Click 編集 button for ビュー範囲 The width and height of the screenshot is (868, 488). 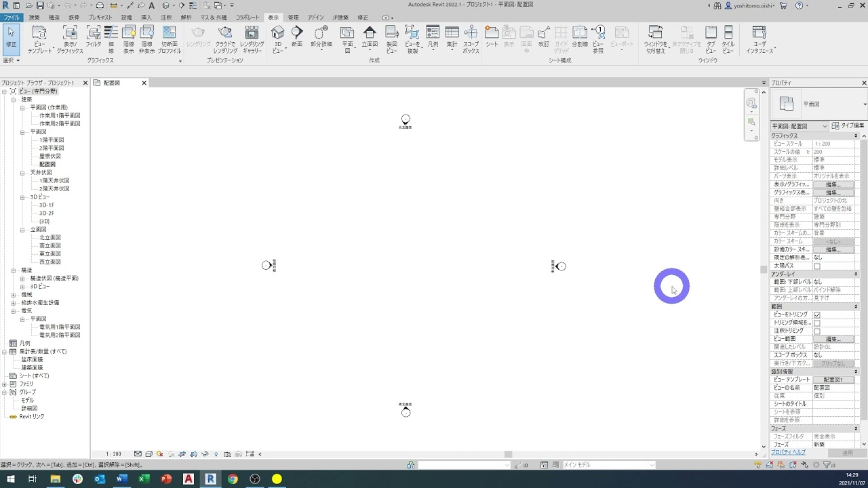click(x=833, y=339)
